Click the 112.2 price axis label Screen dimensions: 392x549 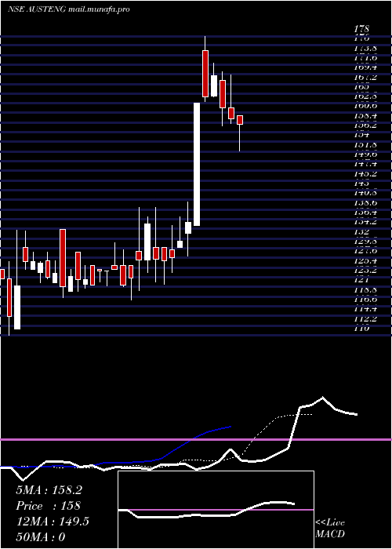tap(365, 319)
